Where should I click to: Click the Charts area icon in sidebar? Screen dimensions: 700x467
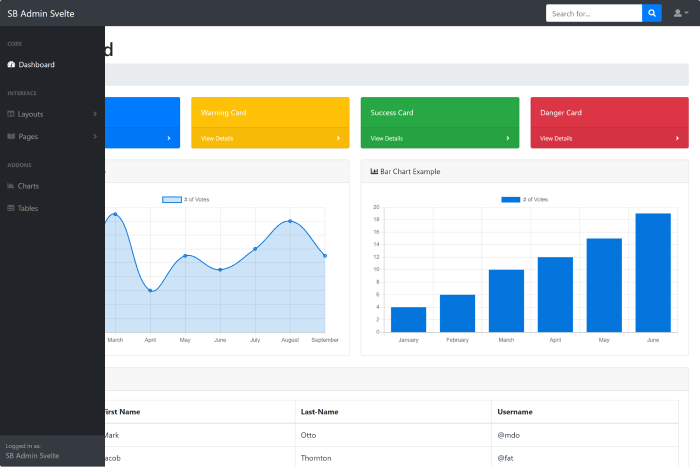11,186
